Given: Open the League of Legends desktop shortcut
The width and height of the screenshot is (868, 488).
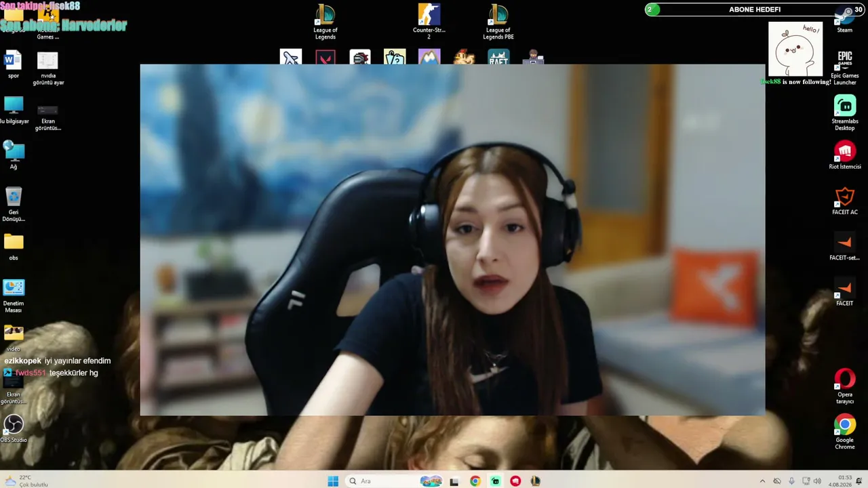Looking at the screenshot, I should [x=325, y=22].
